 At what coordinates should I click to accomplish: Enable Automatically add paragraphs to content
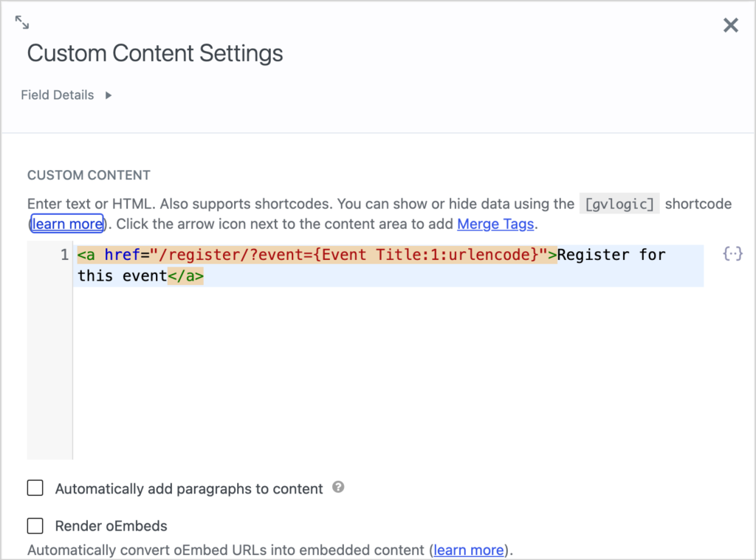tap(35, 488)
